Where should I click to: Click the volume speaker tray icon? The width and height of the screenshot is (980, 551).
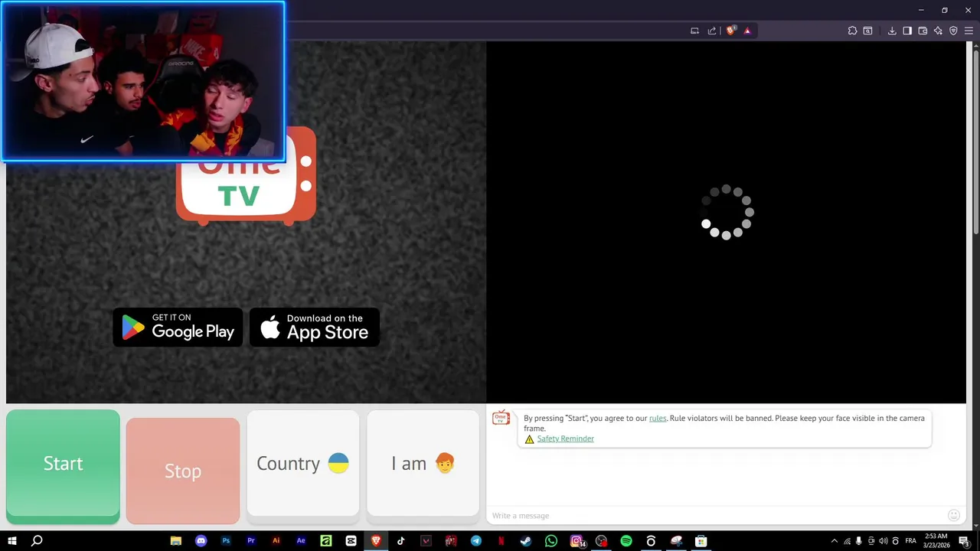tap(884, 541)
